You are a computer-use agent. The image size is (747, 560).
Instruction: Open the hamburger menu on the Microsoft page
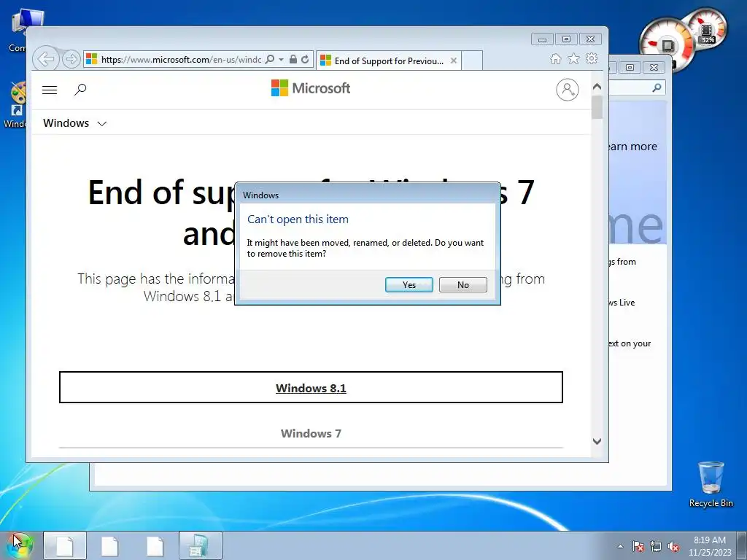coord(50,90)
